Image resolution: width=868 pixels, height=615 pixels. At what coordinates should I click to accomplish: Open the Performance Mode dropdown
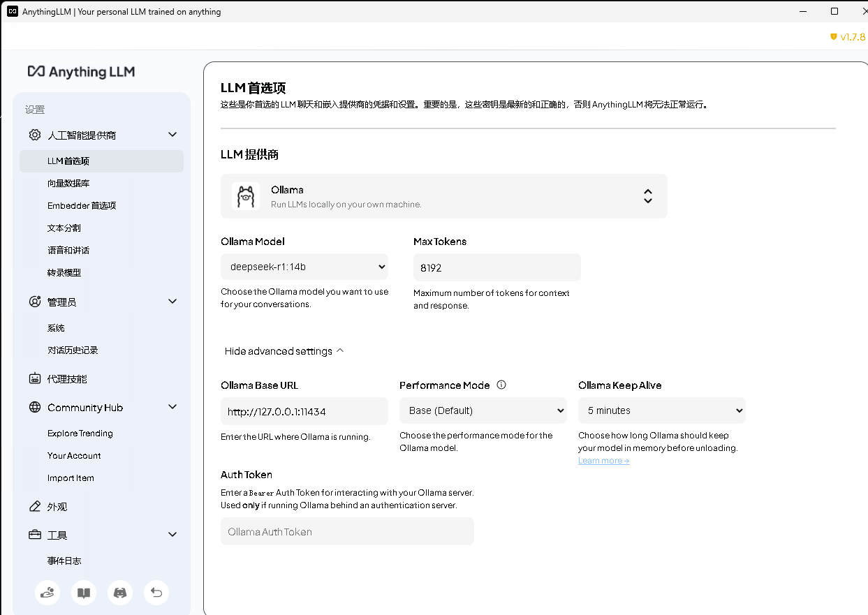483,410
